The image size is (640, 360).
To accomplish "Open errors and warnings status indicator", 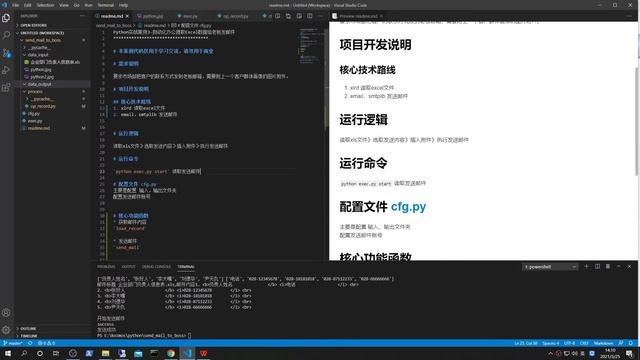I will (x=47, y=343).
